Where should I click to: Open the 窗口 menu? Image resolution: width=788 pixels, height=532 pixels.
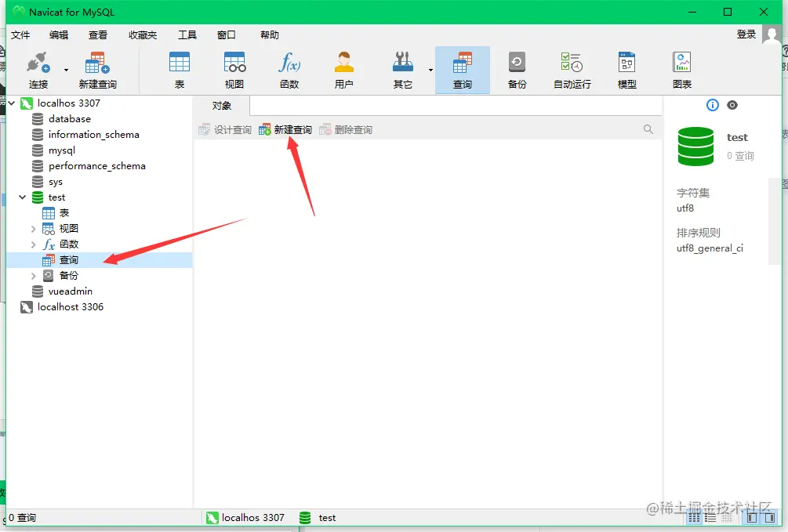226,34
